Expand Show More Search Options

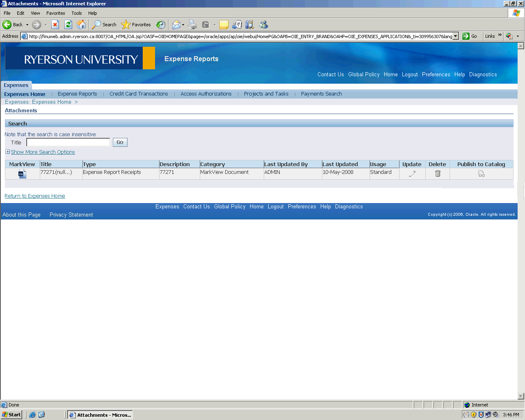(x=43, y=152)
